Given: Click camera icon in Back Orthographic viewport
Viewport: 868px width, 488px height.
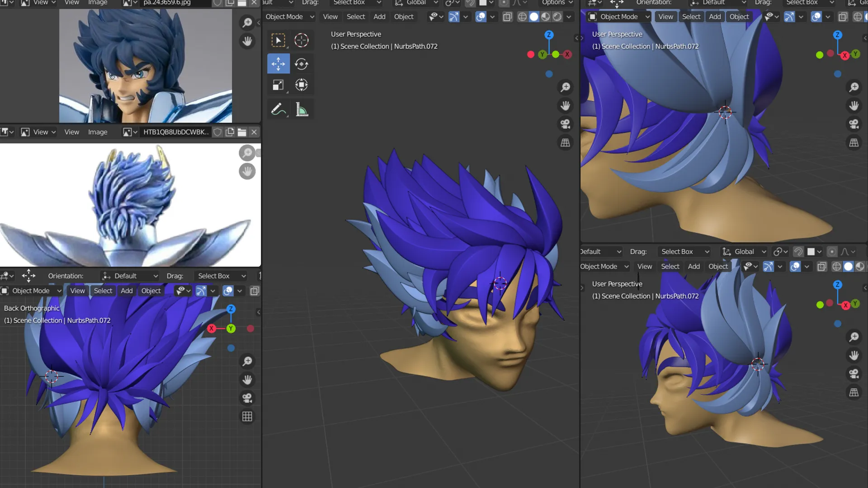Looking at the screenshot, I should point(247,398).
